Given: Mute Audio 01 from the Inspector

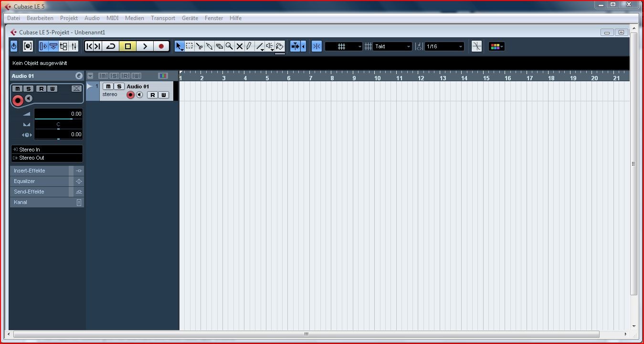Looking at the screenshot, I should click(x=18, y=89).
